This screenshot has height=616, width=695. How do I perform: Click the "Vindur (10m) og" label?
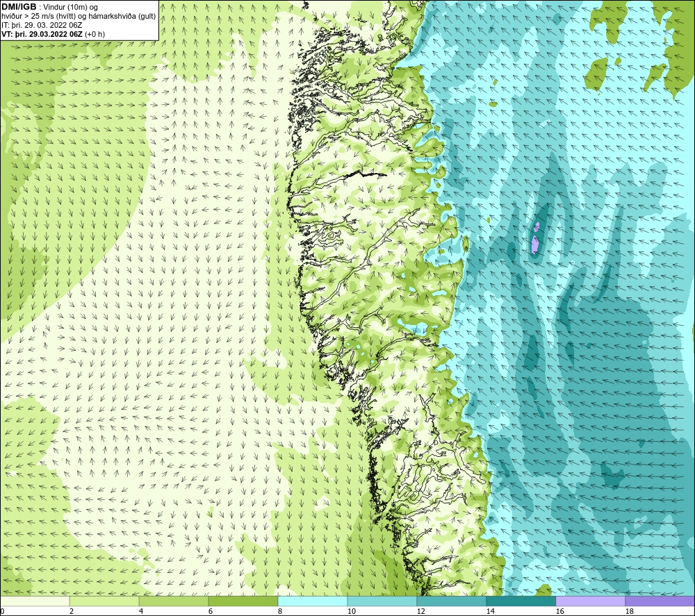70,7
